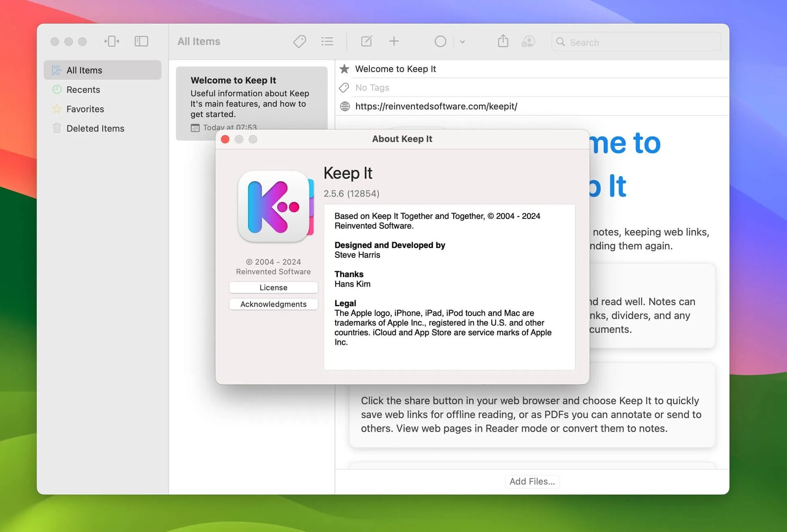Click 'Steve Harris' credit text
This screenshot has height=532, width=787.
point(357,255)
